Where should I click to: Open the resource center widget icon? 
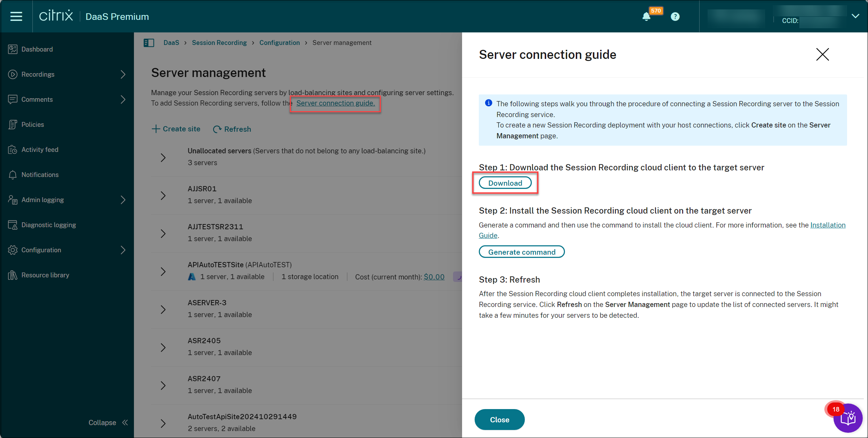click(x=848, y=418)
